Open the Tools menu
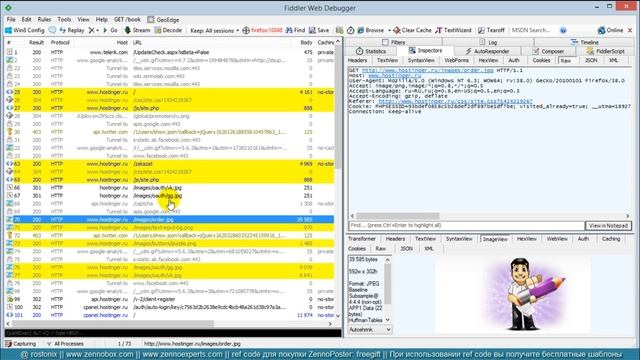Viewport: 640px width, 360px height. pyautogui.click(x=64, y=20)
